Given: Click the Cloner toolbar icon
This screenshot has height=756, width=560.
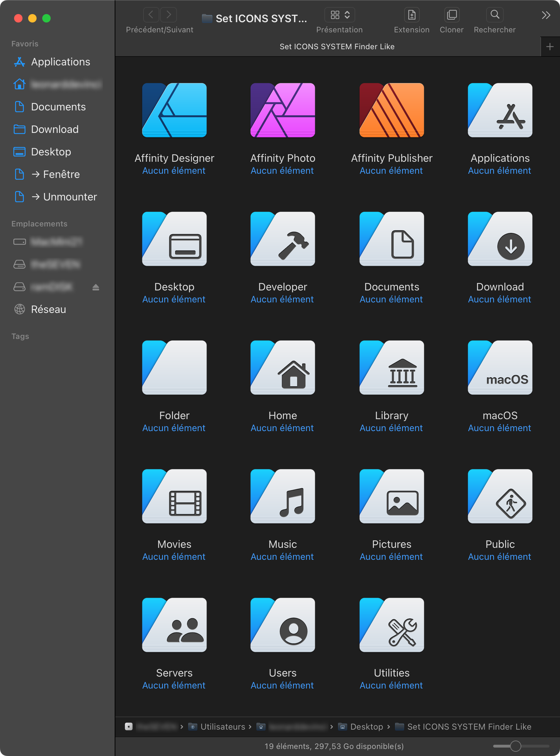Looking at the screenshot, I should point(452,15).
